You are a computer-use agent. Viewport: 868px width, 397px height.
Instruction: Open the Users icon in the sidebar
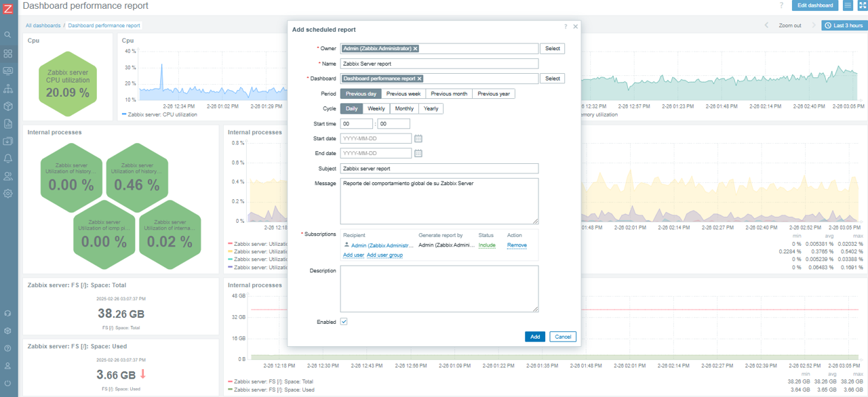pos(8,176)
